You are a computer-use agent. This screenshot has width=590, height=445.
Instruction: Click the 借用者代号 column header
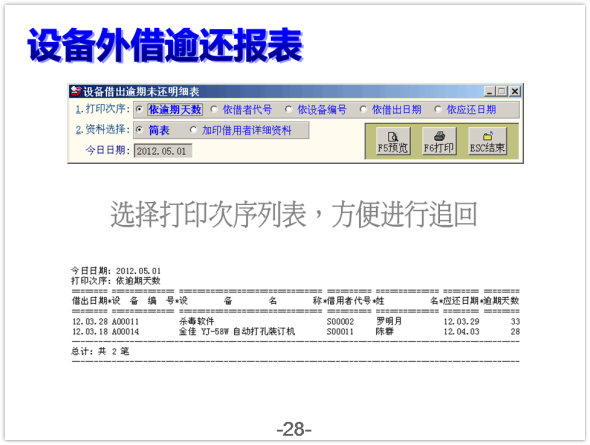tap(349, 301)
